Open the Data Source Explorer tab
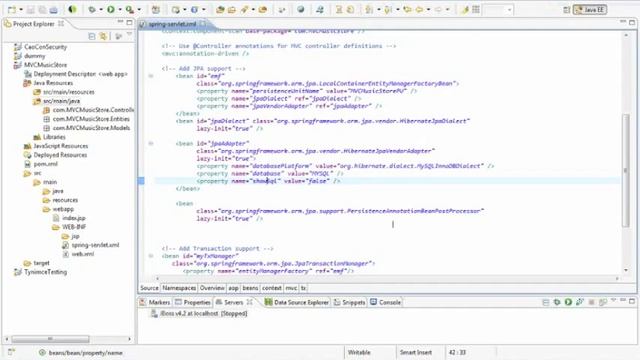This screenshot has height=360, width=640. click(297, 302)
